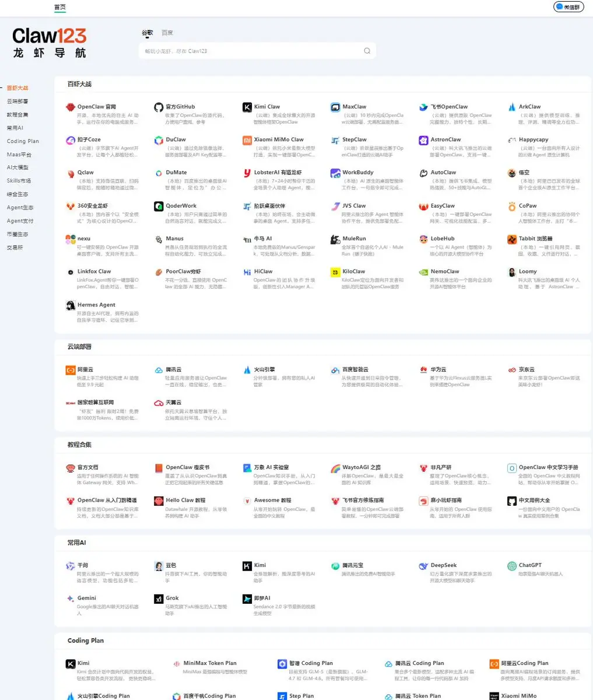
Task: Open the 腾讯元宝 link
Action: click(x=353, y=565)
